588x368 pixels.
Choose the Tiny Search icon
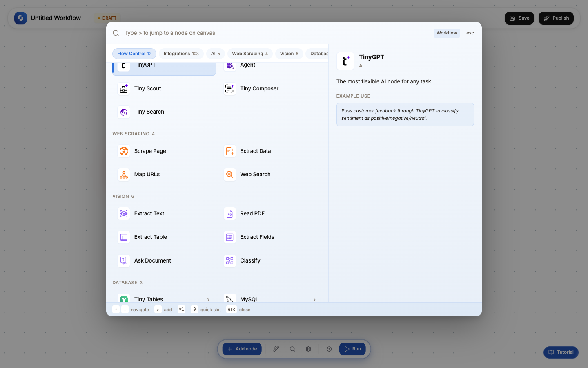[124, 112]
